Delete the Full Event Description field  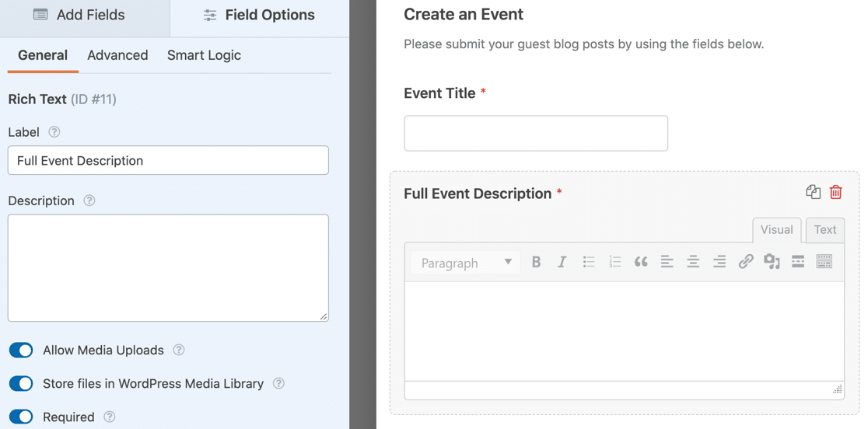[835, 193]
